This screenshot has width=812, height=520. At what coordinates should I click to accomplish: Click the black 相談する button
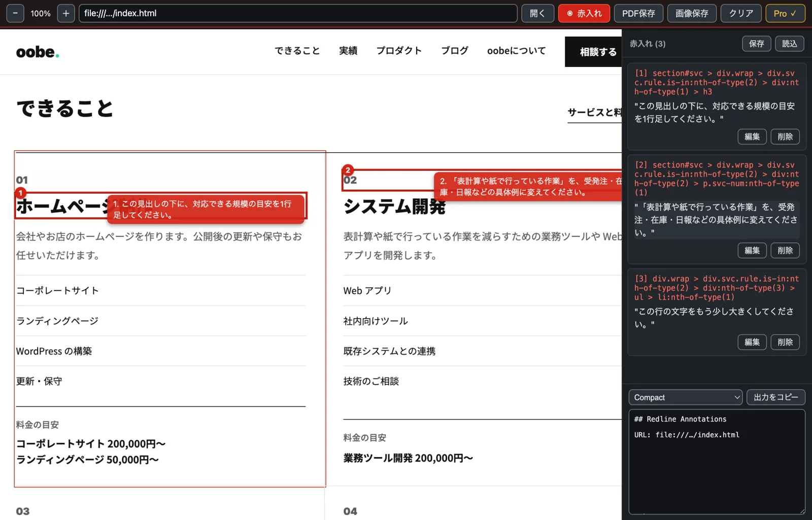(594, 52)
